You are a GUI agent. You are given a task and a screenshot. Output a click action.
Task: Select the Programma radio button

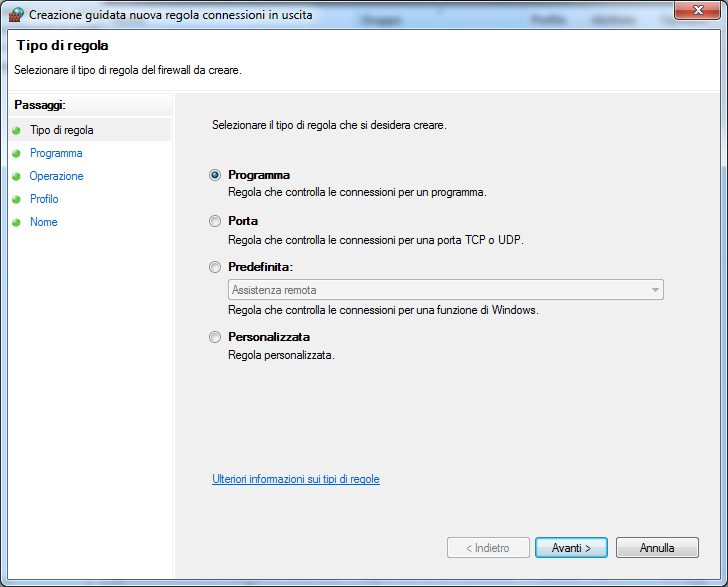215,175
